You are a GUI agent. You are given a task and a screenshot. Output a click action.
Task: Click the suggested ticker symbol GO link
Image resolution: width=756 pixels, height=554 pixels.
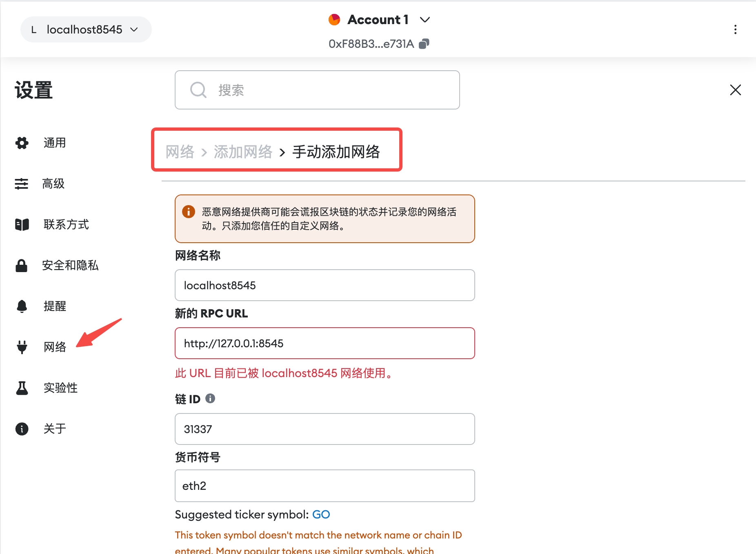coord(321,514)
